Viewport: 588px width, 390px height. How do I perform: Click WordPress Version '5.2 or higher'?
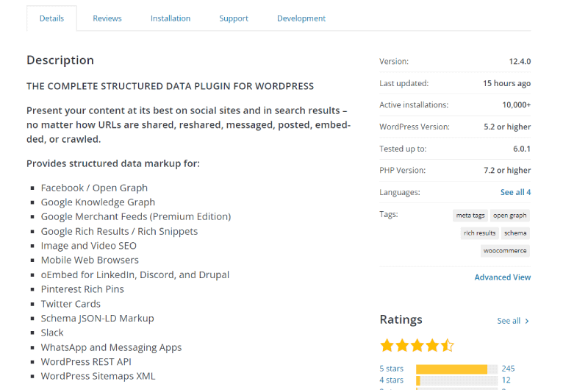(x=507, y=127)
